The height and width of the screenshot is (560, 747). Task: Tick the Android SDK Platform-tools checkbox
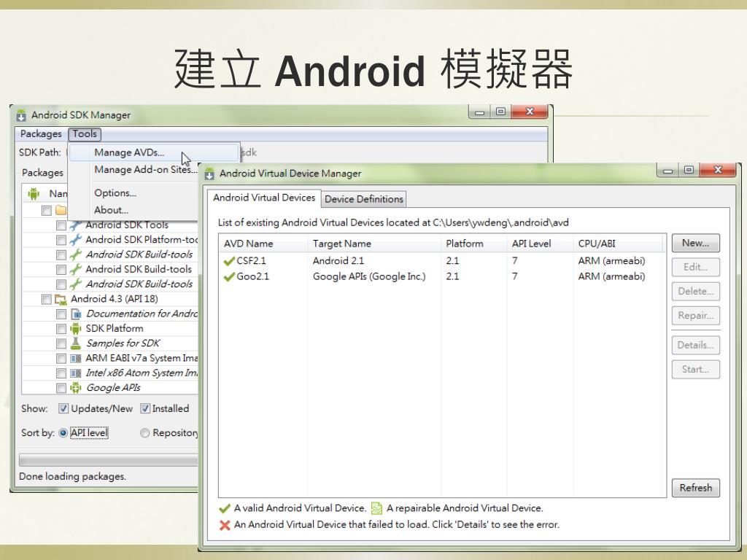(61, 240)
